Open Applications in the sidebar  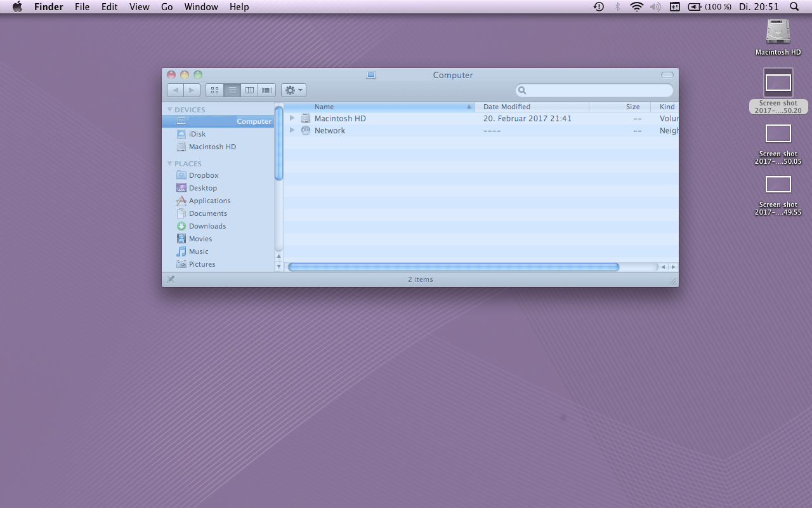[209, 201]
